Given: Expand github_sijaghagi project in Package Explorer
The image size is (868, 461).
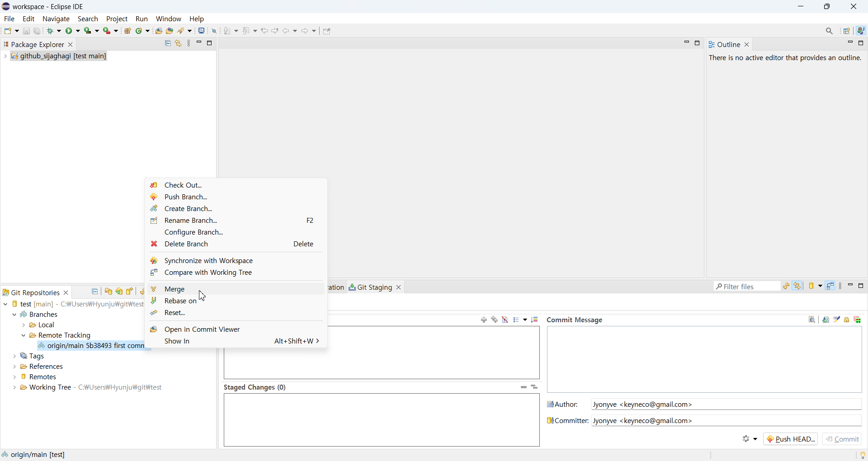Looking at the screenshot, I should [x=5, y=56].
